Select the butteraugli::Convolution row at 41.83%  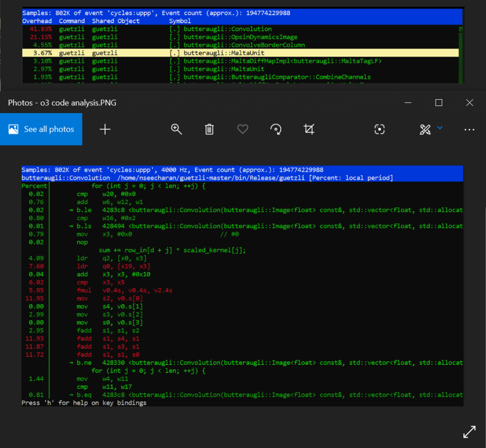[x=228, y=29]
